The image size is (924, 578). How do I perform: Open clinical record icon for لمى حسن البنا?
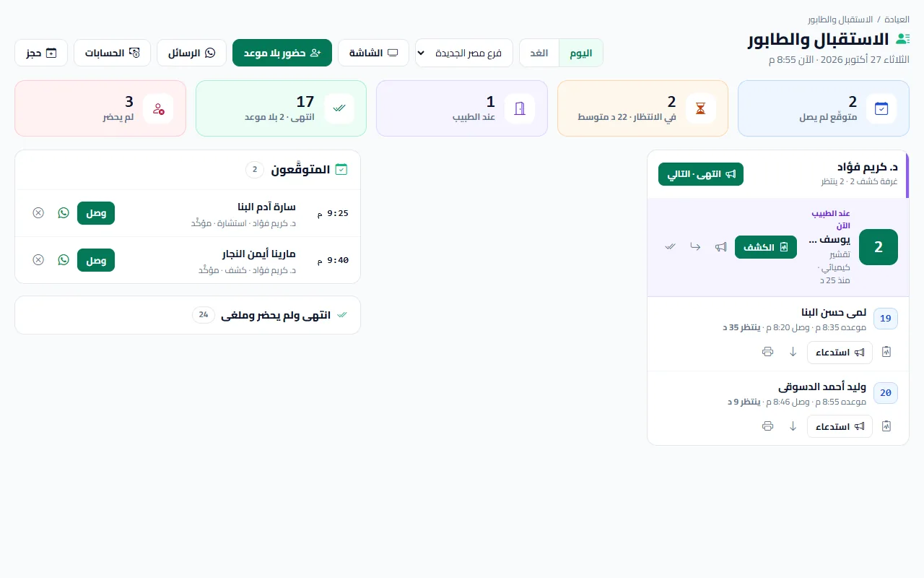(x=886, y=352)
